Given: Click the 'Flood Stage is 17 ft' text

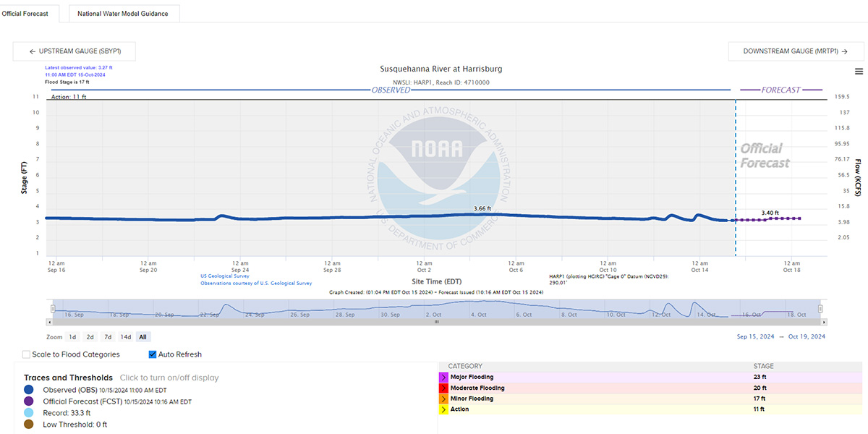Looking at the screenshot, I should [67, 82].
